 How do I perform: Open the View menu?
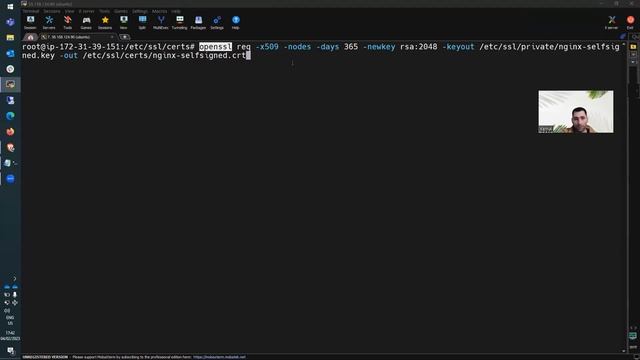[x=70, y=11]
